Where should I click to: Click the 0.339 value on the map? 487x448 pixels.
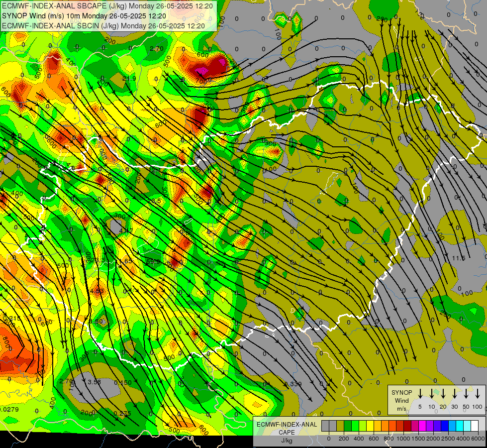(x=293, y=384)
